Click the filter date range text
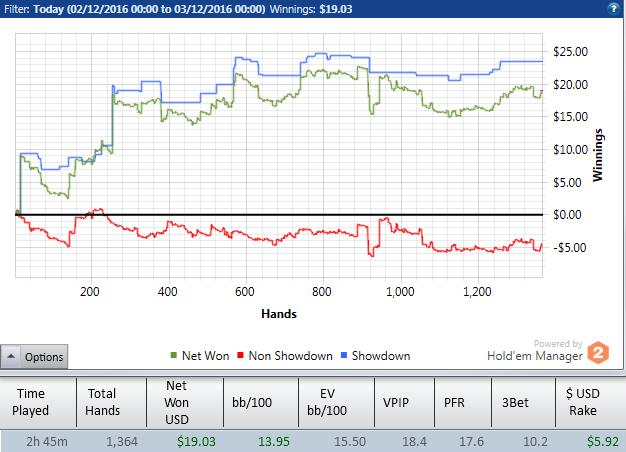626x452 pixels. coord(149,9)
